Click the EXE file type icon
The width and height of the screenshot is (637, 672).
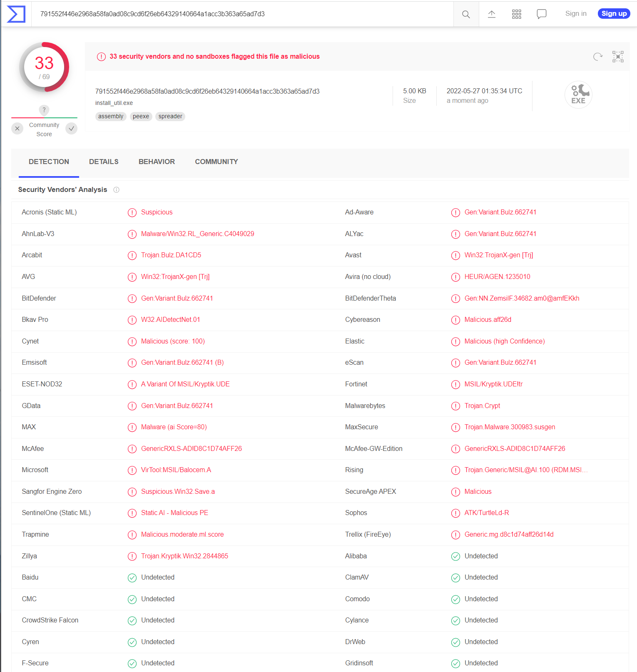pyautogui.click(x=578, y=95)
